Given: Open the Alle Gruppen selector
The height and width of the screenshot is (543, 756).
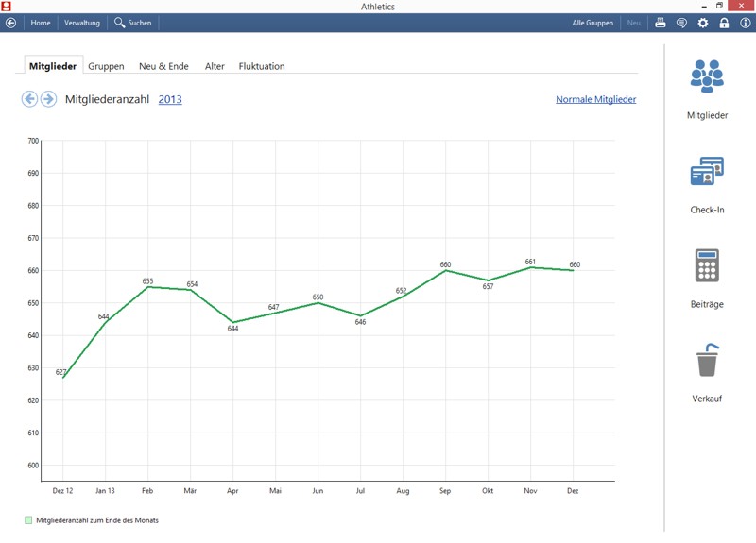Looking at the screenshot, I should pos(593,23).
